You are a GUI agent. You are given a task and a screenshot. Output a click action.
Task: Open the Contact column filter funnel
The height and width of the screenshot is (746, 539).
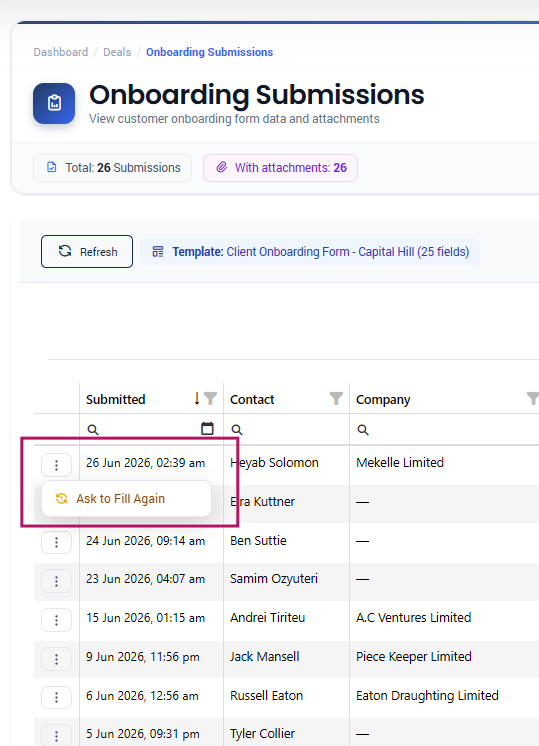pos(336,398)
